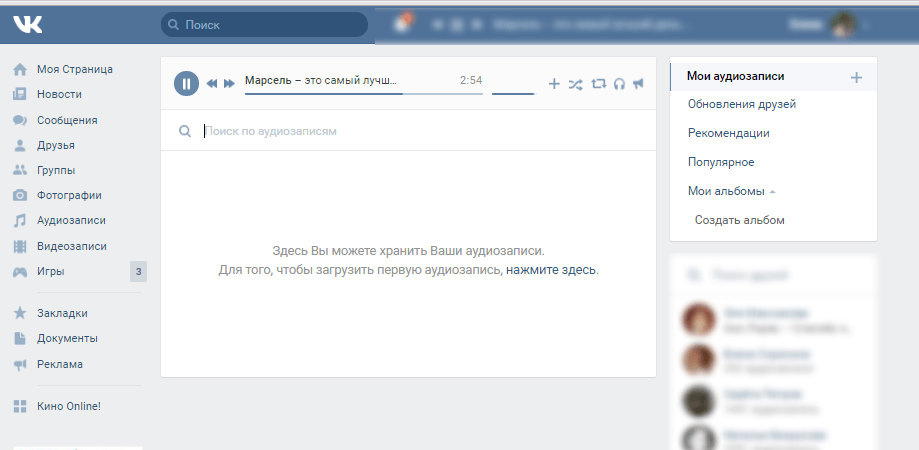
Task: Add audio with plus beside Мои аудиозаписи
Action: [856, 77]
